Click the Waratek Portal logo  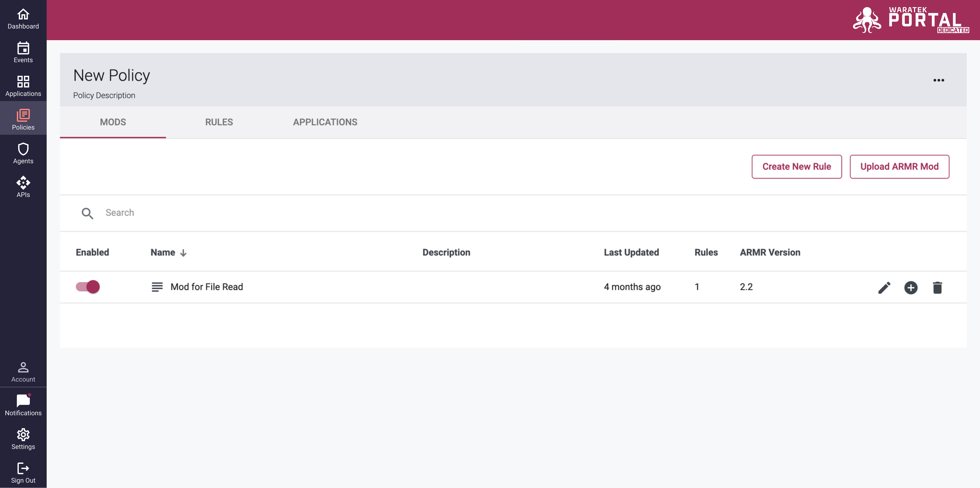(911, 20)
